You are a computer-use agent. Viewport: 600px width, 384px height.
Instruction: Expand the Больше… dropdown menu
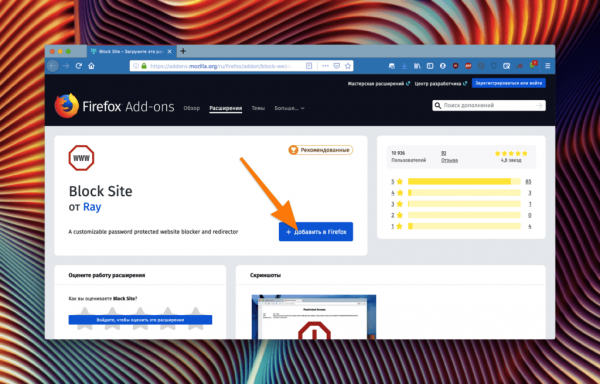coord(289,108)
